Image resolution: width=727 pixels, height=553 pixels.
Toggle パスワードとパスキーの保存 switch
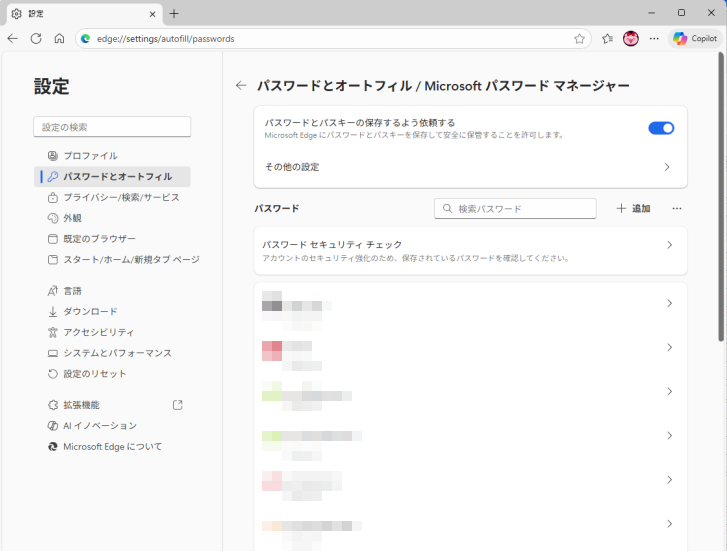[x=661, y=128]
